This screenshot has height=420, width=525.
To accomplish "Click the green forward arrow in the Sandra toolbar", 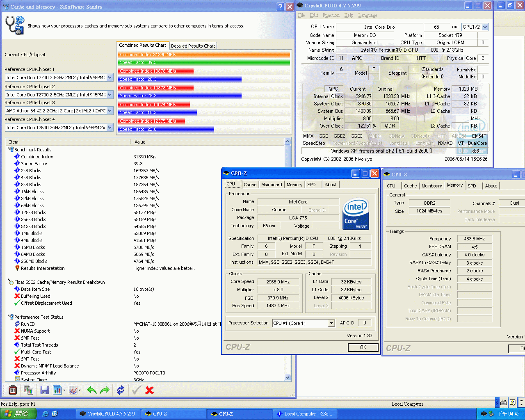I will coord(105,390).
